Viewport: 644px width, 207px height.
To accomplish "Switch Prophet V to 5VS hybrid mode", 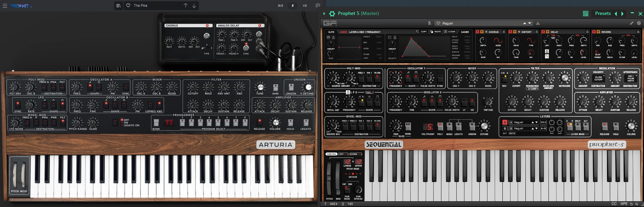I will coord(280,6).
